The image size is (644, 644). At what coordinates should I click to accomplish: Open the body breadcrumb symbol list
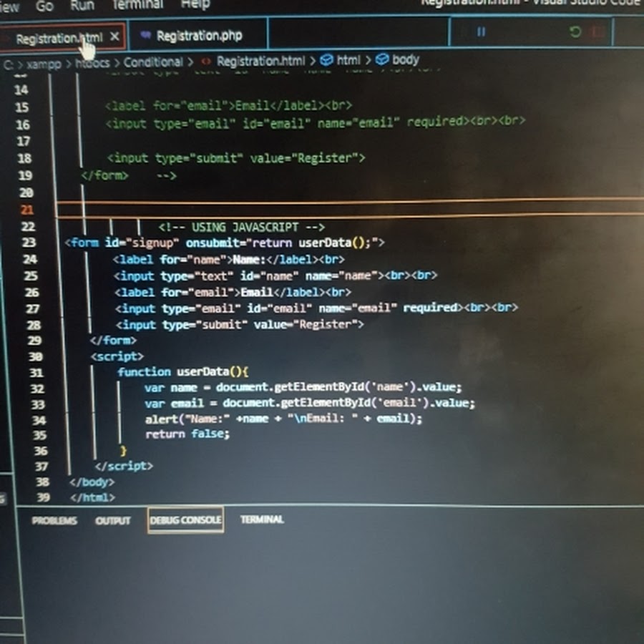pos(406,59)
